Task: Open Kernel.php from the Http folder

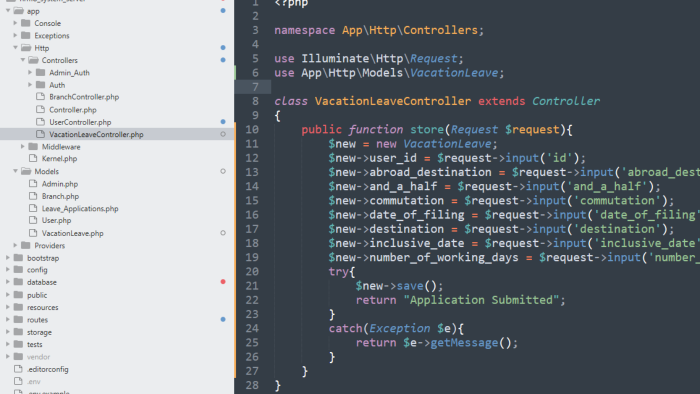Action: (59, 158)
